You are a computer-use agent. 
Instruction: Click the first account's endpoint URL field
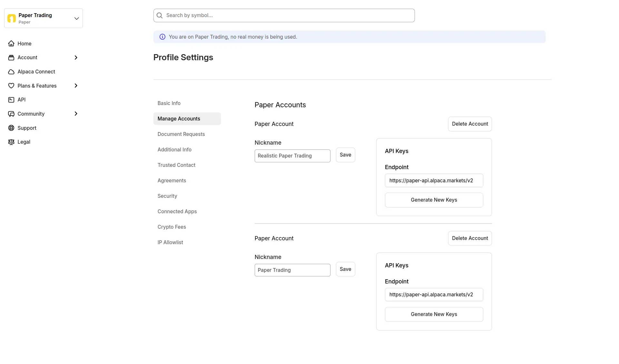pos(434,181)
